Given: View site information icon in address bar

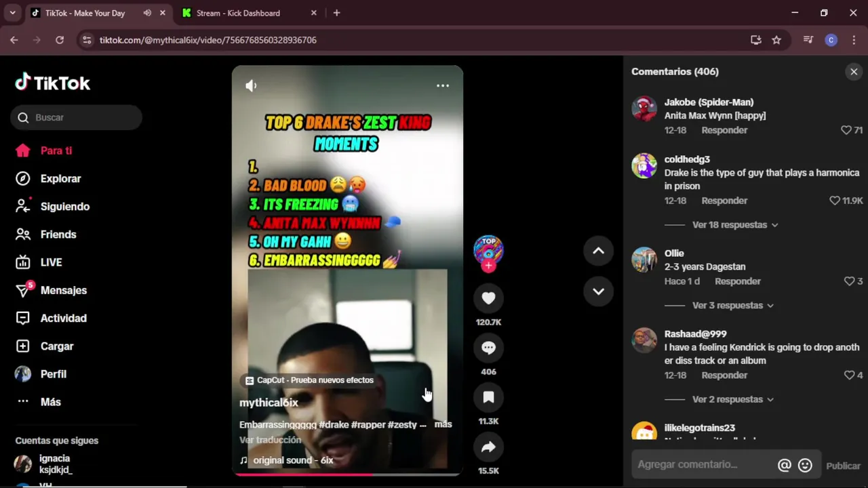Looking at the screenshot, I should pos(86,40).
